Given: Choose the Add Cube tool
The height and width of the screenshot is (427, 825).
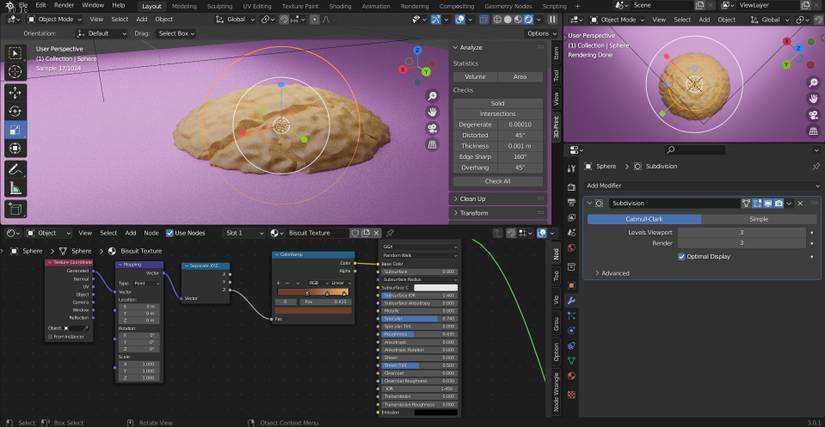Looking at the screenshot, I should 15,209.
